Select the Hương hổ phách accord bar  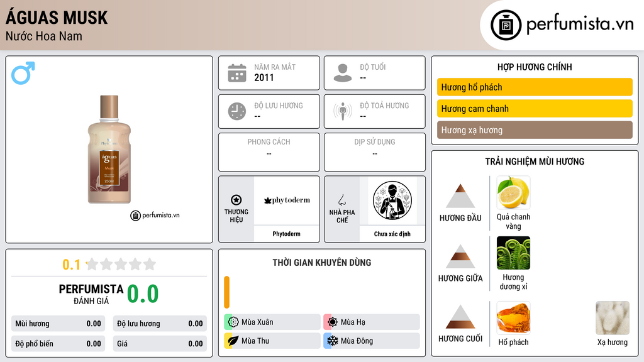[535, 87]
